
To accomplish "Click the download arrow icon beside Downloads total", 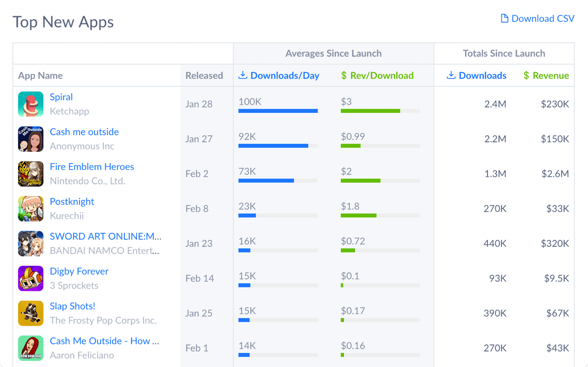I will [451, 75].
